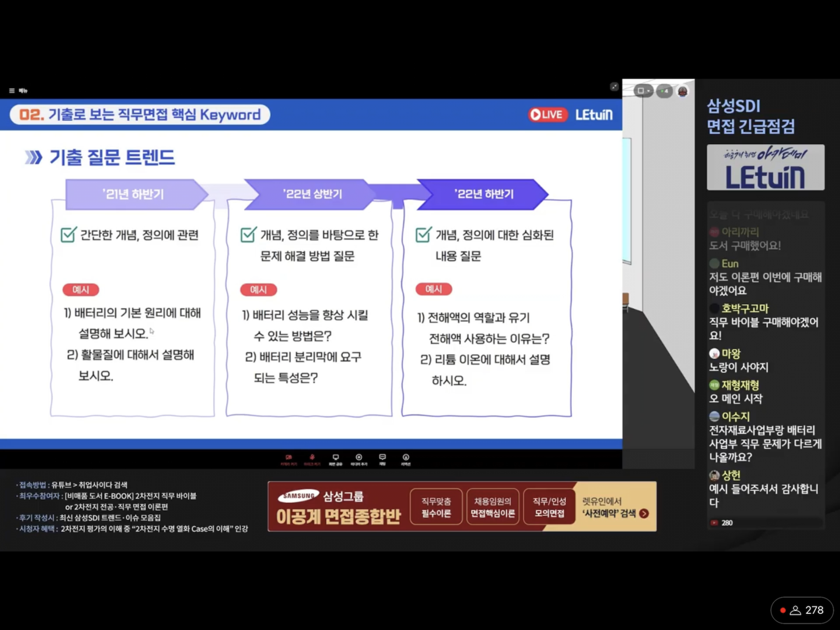This screenshot has width=840, height=630.
Task: Click the 채용임원의 면접핵심이론 banner button
Action: 493,507
